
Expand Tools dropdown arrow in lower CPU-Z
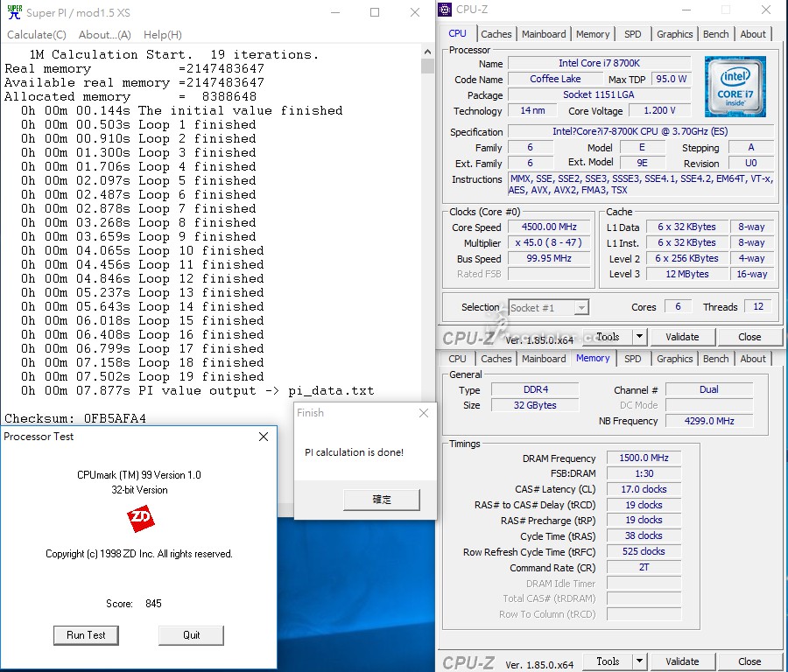639,661
